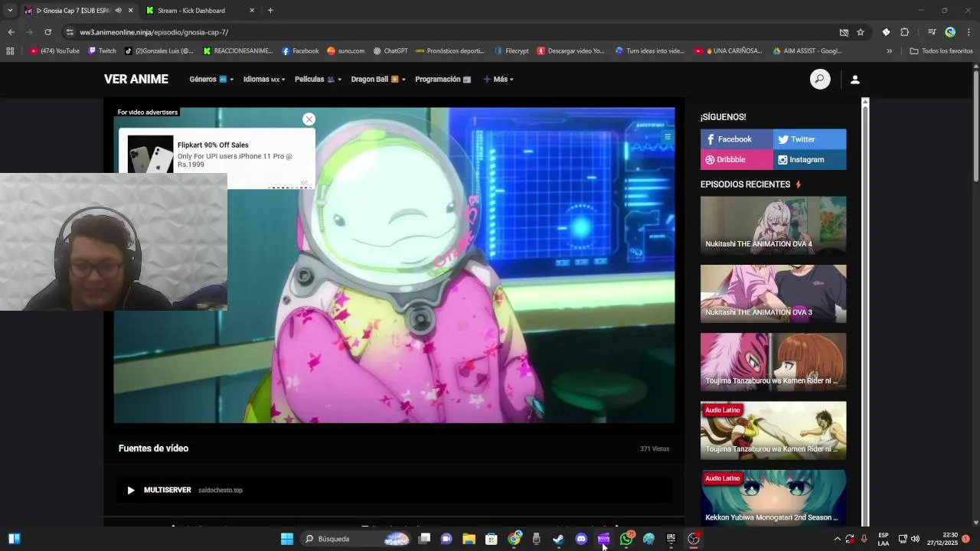Image resolution: width=980 pixels, height=551 pixels.
Task: Open the browser extensions puzzle icon
Action: point(904,32)
